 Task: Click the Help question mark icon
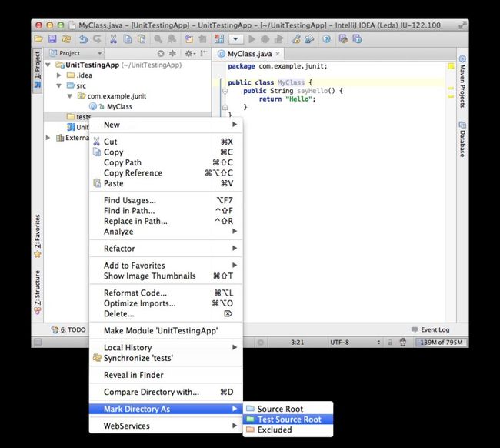click(326, 39)
